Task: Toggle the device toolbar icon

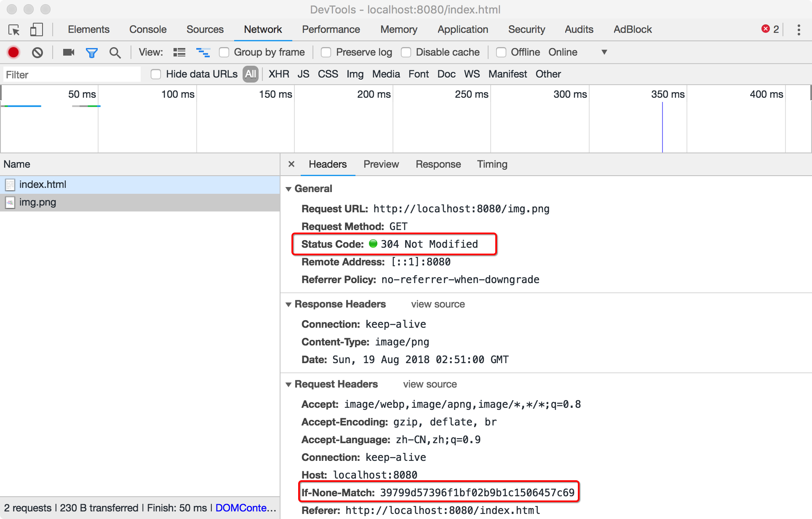Action: (36, 29)
